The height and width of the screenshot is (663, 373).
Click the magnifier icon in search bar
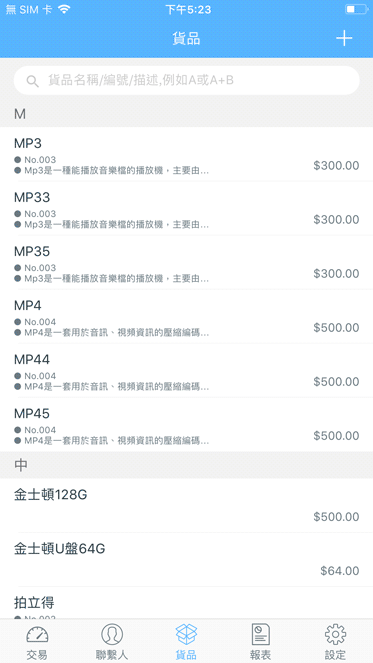(33, 80)
